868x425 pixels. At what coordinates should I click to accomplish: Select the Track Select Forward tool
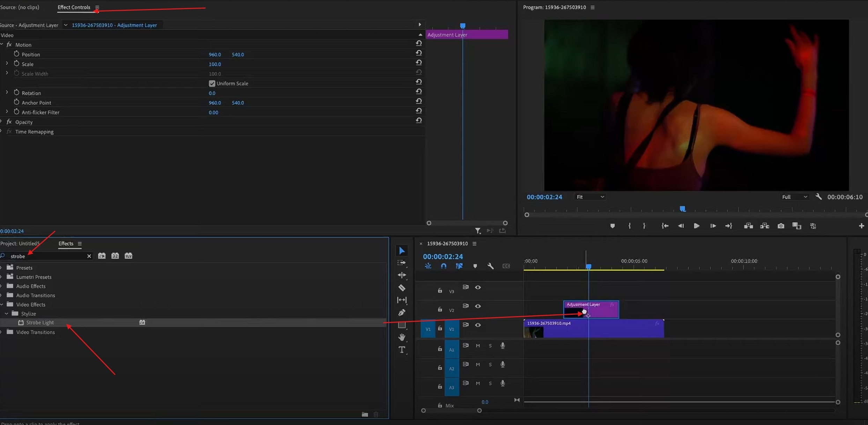coord(402,263)
